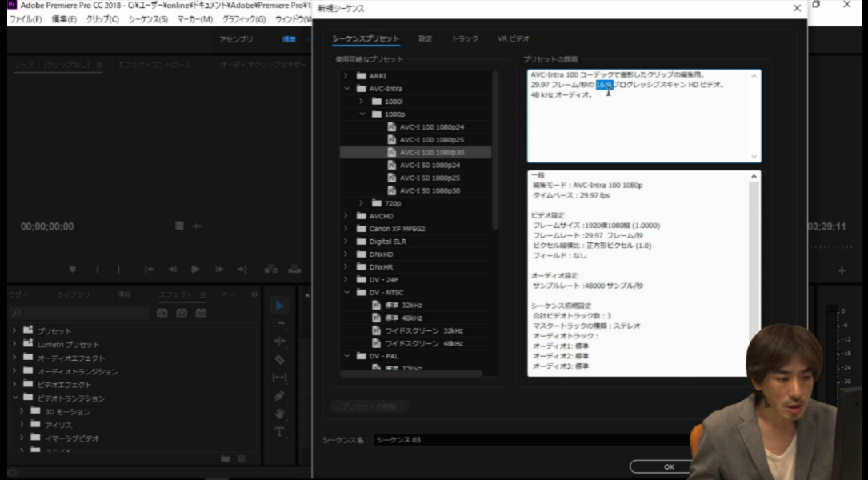Collapse the AVC-Intra folder
Screen dimensions: 868x480
point(346,89)
